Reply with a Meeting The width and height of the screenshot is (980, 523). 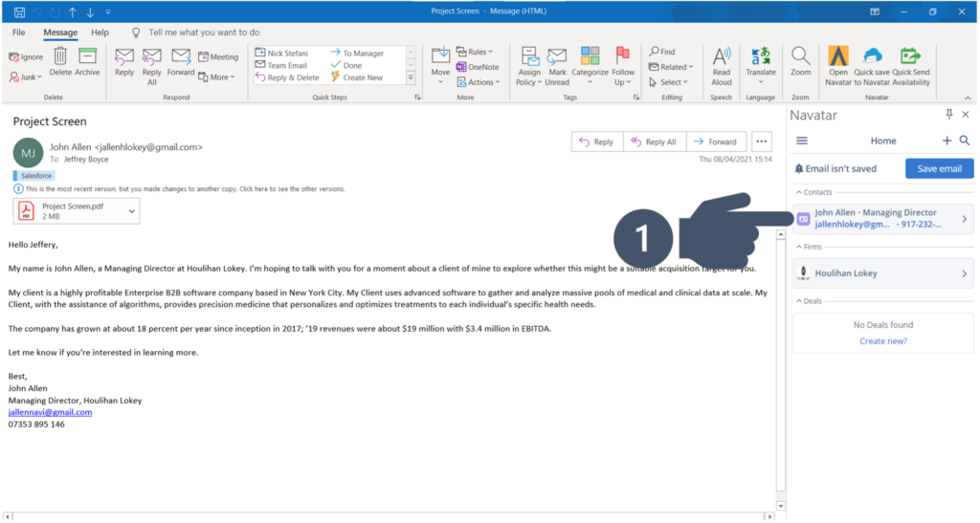pyautogui.click(x=218, y=56)
